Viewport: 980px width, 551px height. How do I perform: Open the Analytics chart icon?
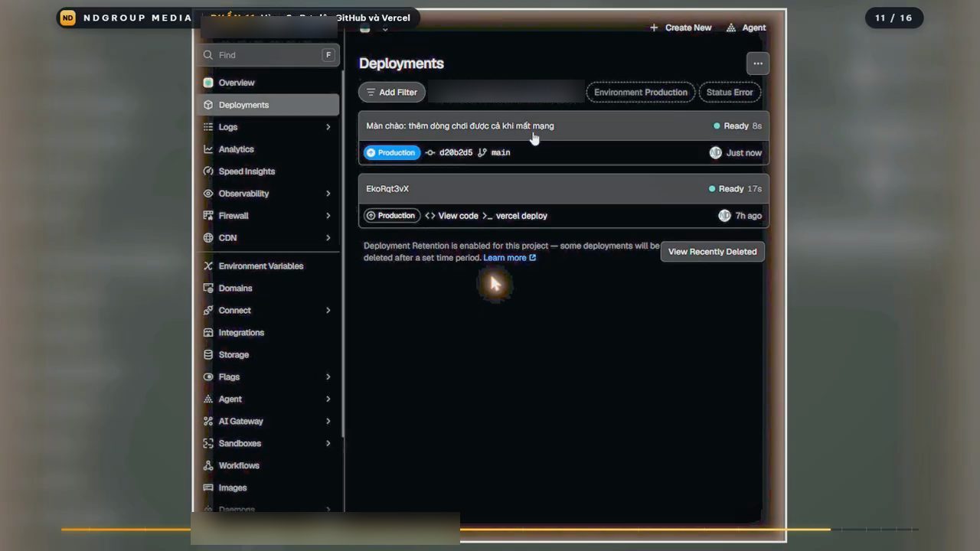208,149
